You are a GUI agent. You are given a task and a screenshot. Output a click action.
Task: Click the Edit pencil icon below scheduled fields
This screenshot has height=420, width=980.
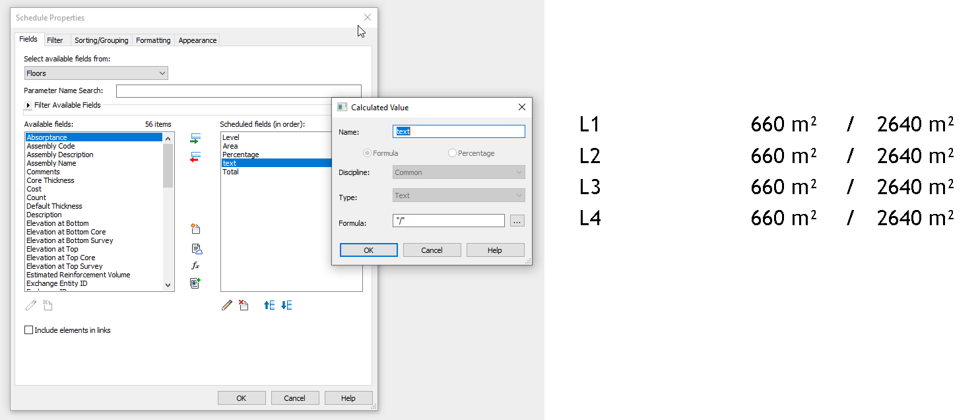(x=227, y=304)
